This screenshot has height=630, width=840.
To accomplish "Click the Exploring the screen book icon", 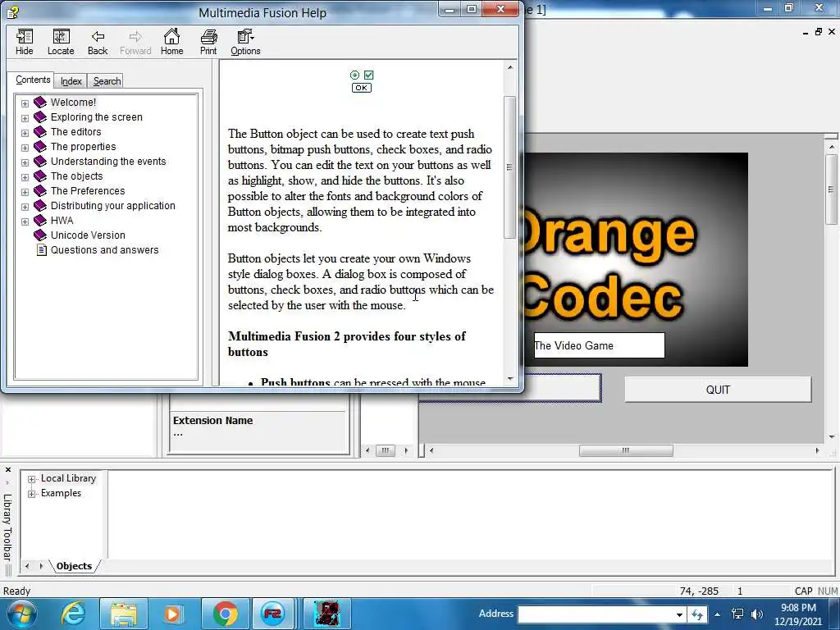I will coord(40,116).
